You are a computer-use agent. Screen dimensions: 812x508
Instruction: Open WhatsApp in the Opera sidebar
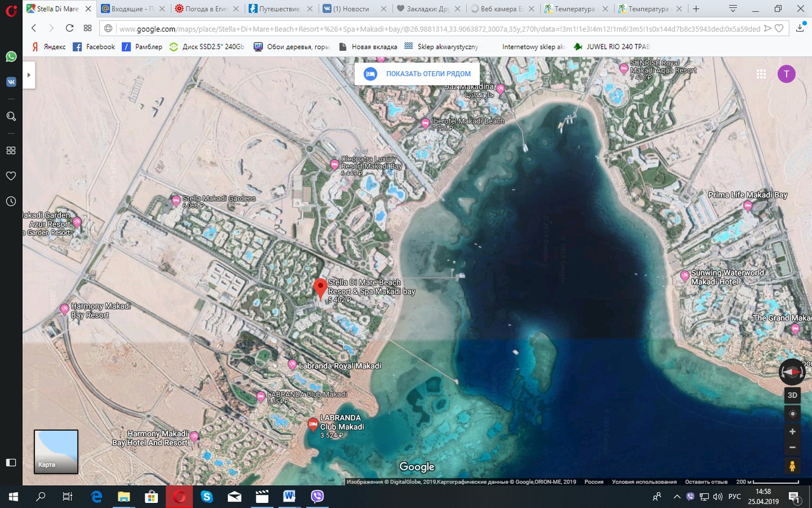point(11,57)
